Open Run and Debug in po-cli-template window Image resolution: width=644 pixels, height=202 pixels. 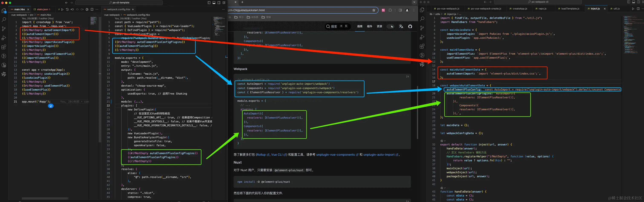[x=4, y=38]
